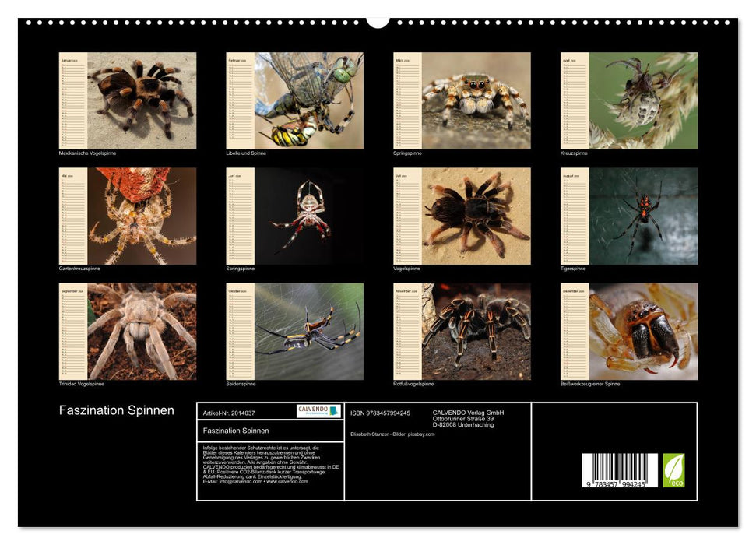This screenshot has width=756, height=545.
Task: Click the CALVENDO logo badge
Action: coord(318,411)
